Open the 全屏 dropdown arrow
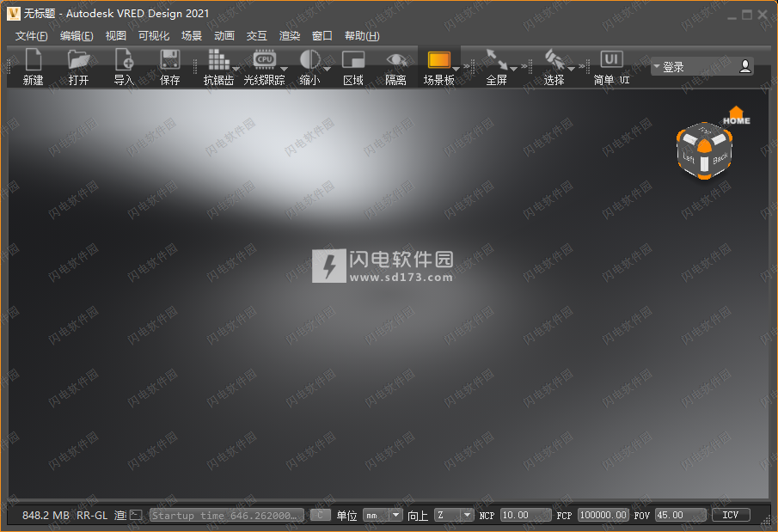 point(513,69)
